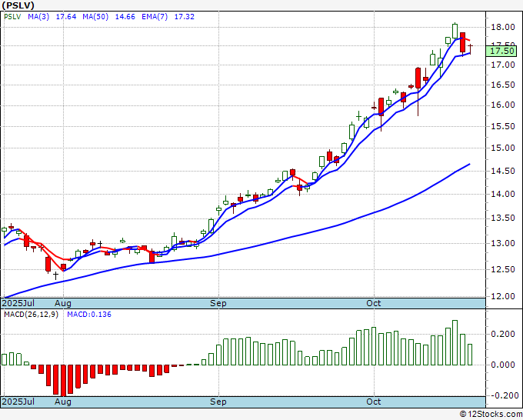The width and height of the screenshot is (523, 420).
Task: Select the MA(50) indicator label
Action: coord(95,17)
